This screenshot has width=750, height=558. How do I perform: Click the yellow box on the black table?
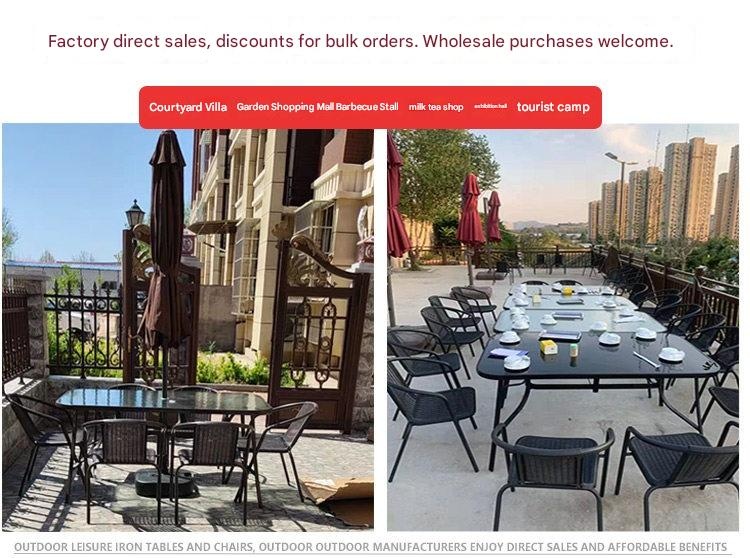548,347
